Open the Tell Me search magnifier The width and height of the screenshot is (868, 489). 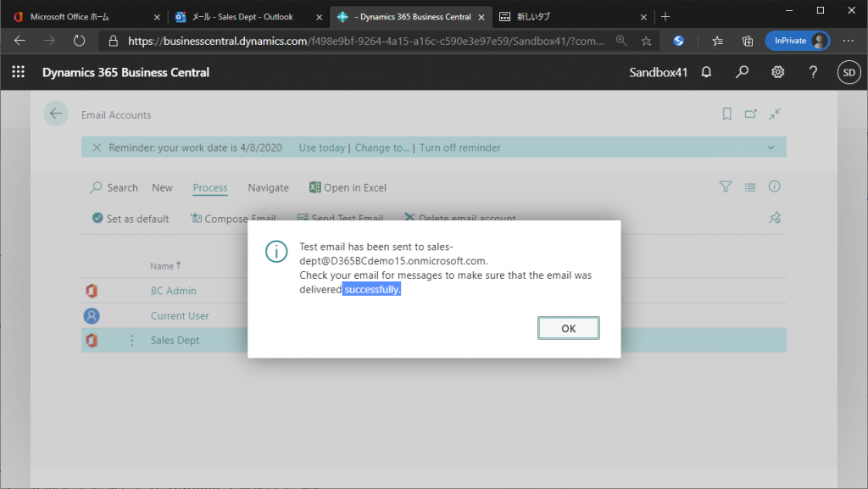(x=742, y=72)
